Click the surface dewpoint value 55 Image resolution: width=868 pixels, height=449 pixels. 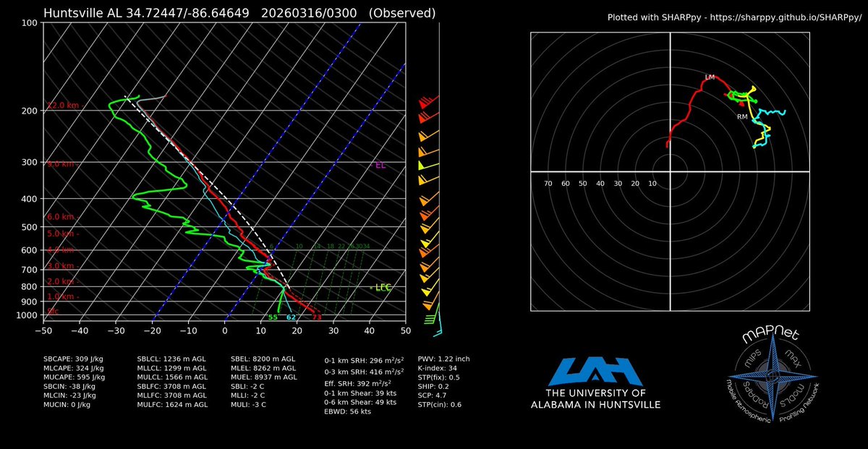(273, 317)
